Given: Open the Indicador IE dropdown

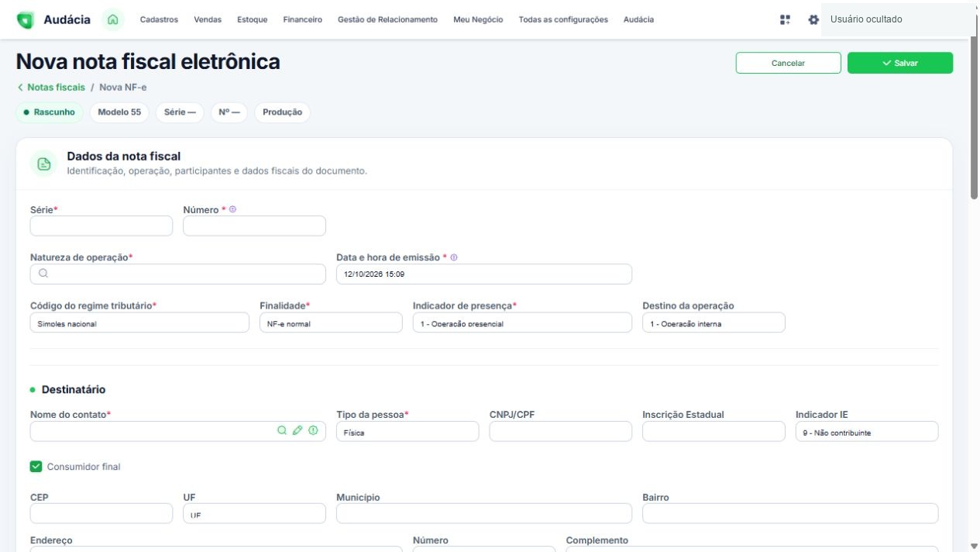Looking at the screenshot, I should pyautogui.click(x=867, y=432).
